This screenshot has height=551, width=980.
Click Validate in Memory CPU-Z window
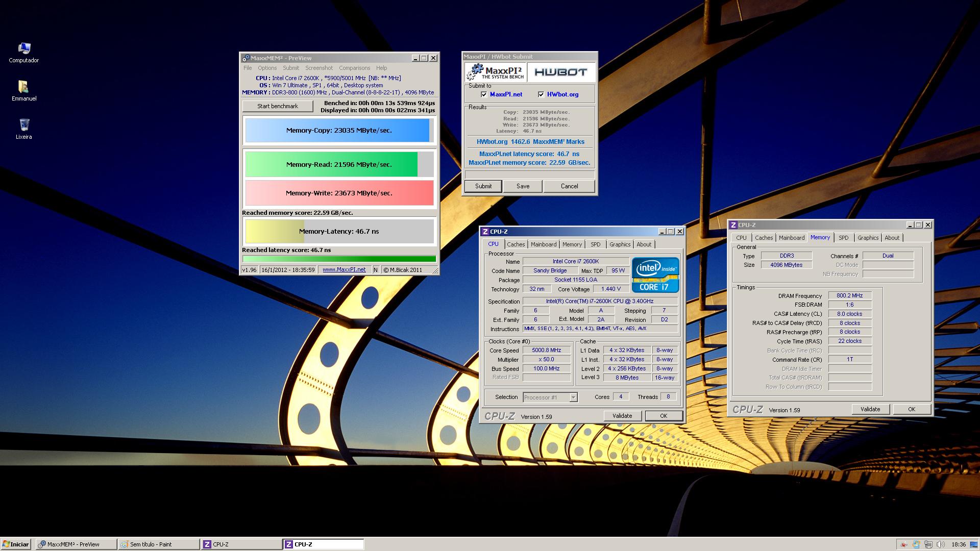[x=870, y=409]
